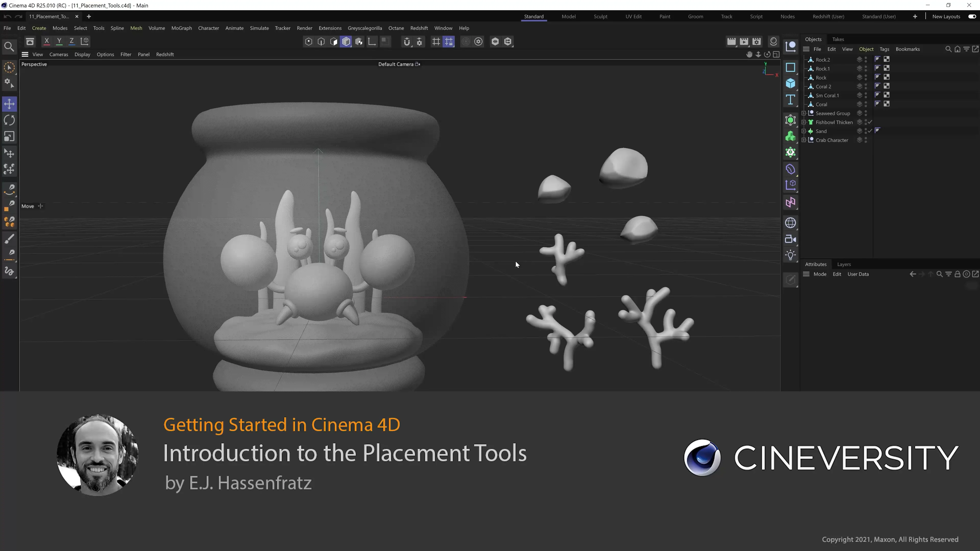Click Render View clapboard icon
Screen dimensions: 980x551
tap(731, 41)
